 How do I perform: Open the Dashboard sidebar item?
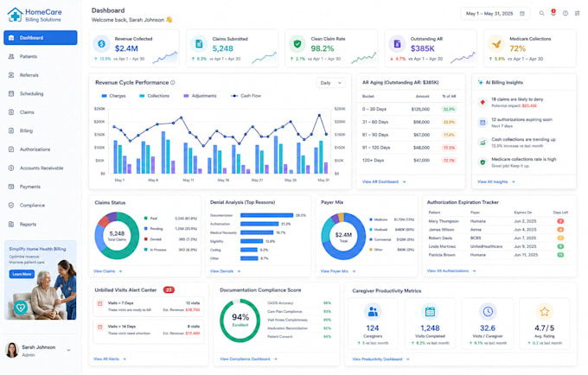(x=41, y=38)
